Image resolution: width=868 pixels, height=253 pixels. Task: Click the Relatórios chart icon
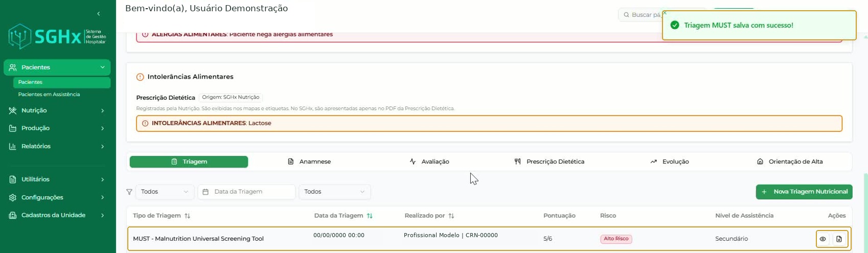tap(13, 146)
